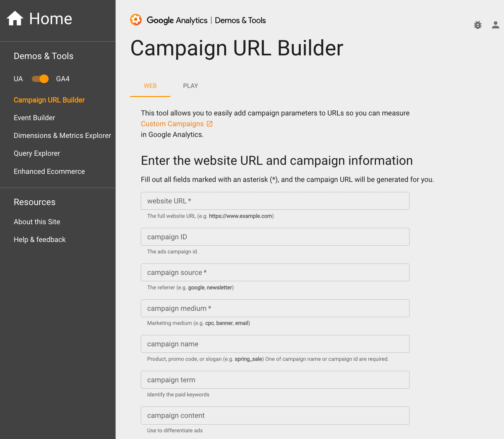The image size is (504, 439).
Task: Toggle the UA / GA4 switch
Action: coord(40,79)
